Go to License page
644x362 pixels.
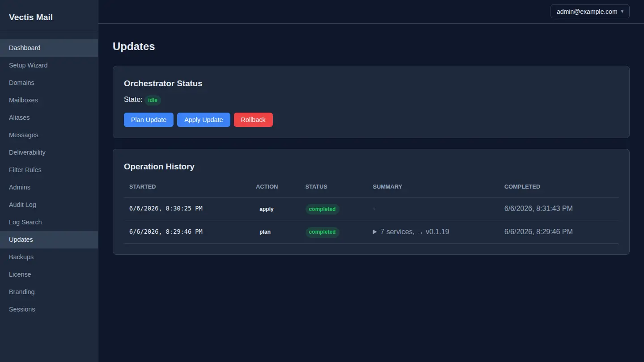click(49, 274)
